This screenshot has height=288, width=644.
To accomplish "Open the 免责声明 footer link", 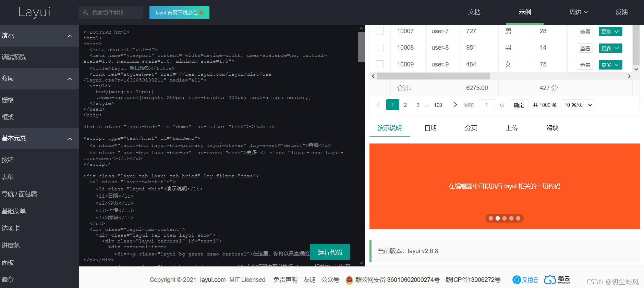I will click(x=285, y=280).
